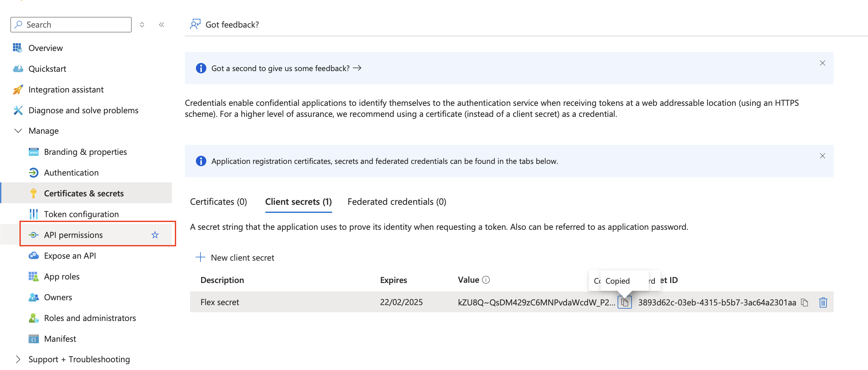The width and height of the screenshot is (868, 370).
Task: Switch to the Certificates tab
Action: tap(218, 201)
